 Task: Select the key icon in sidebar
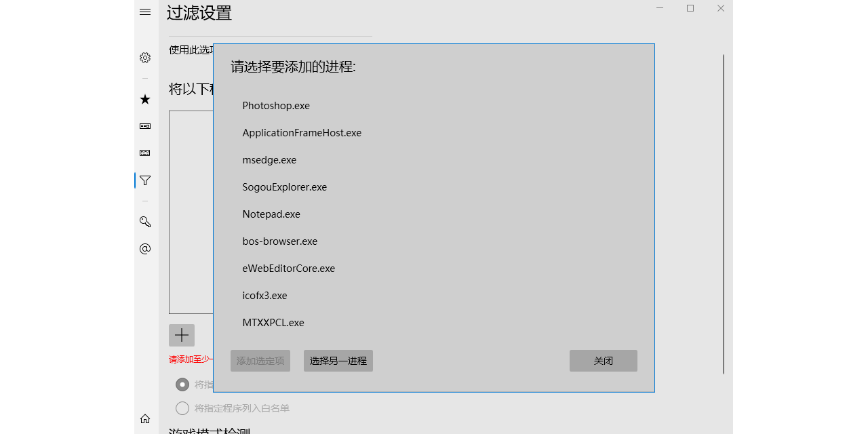click(144, 222)
